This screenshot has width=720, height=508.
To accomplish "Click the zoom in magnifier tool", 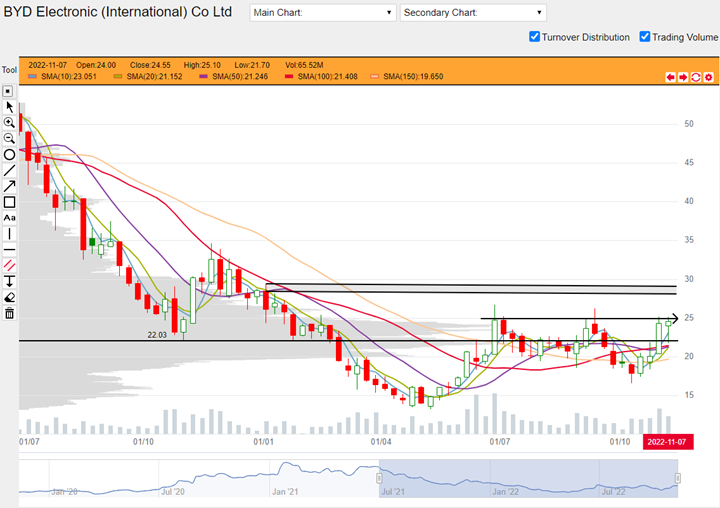I will [9, 123].
